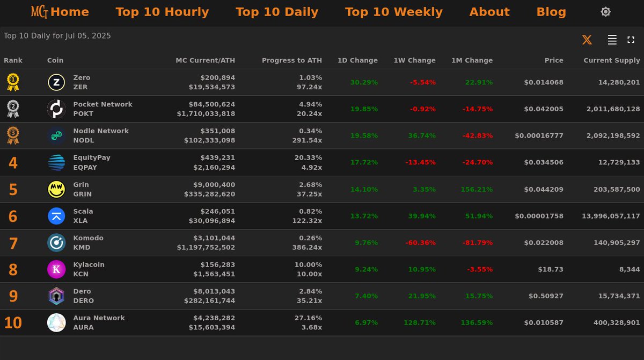The image size is (644, 360).
Task: Click Grin's 156.21% monthly change
Action: pos(477,189)
